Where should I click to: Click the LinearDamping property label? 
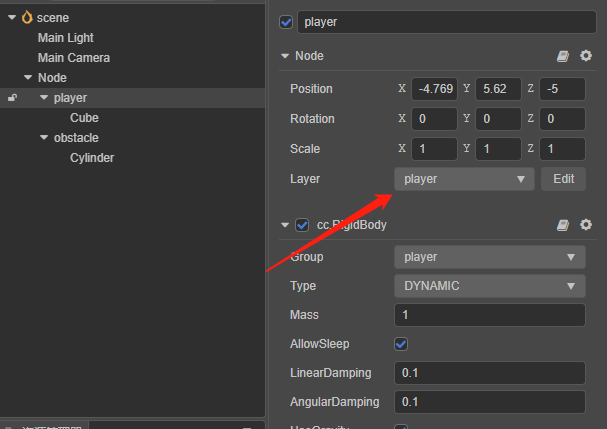[331, 373]
